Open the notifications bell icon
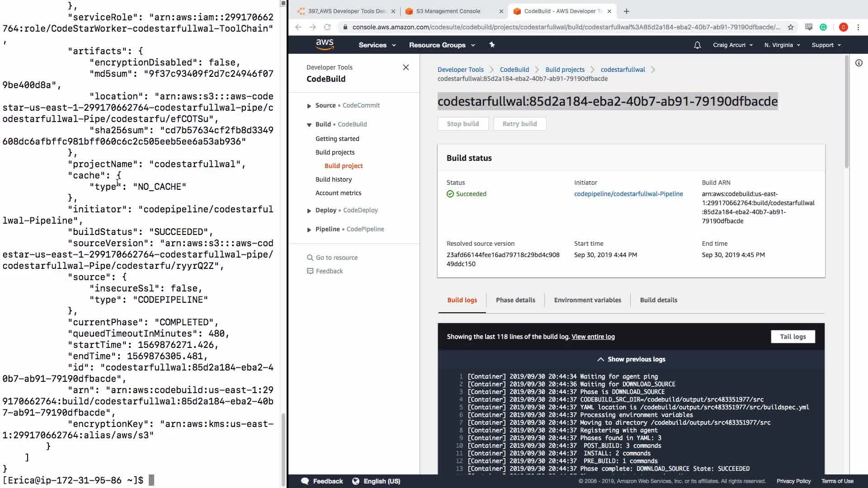 tap(697, 45)
